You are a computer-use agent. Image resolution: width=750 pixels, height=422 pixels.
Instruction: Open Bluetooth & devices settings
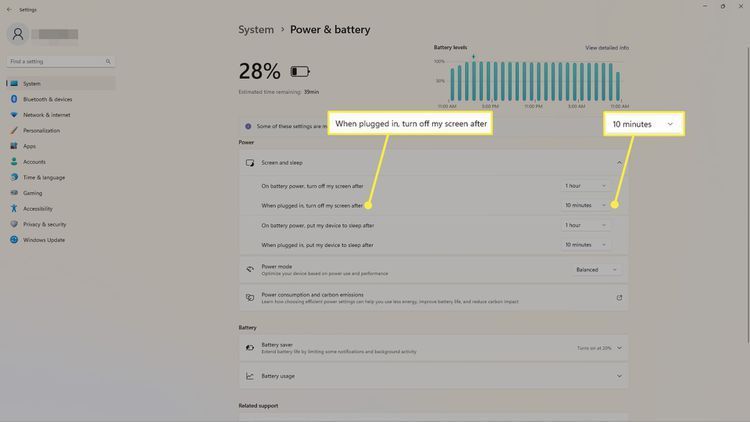click(47, 99)
